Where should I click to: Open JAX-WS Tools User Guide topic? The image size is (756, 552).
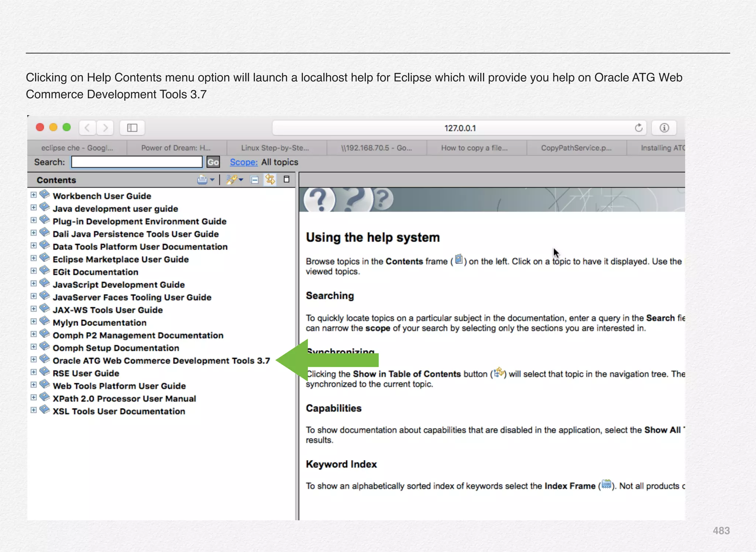click(x=107, y=310)
